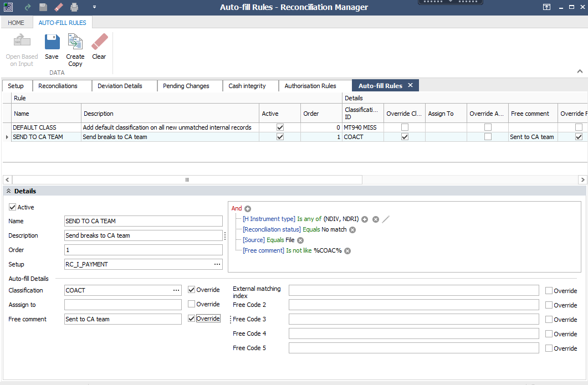This screenshot has width=588, height=385.
Task: Click the small floppy save icon in title bar
Action: [43, 7]
